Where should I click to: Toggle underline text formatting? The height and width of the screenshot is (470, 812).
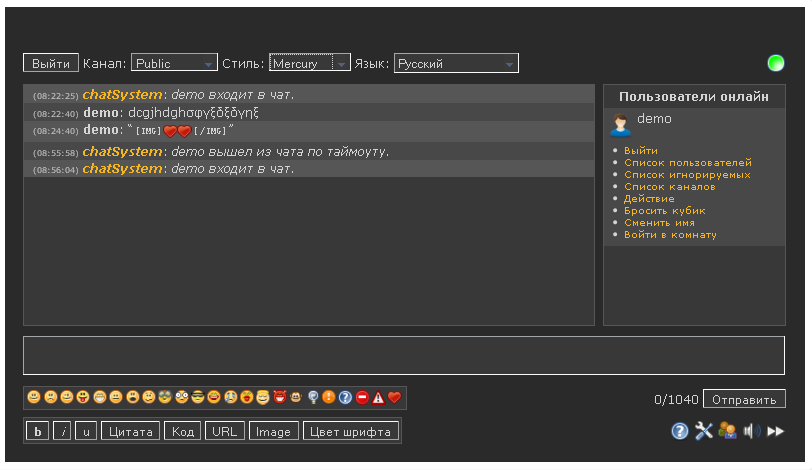pos(86,431)
